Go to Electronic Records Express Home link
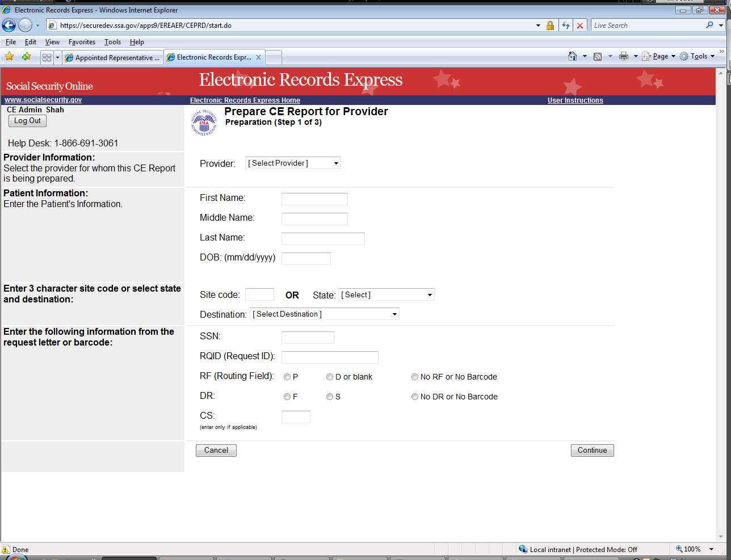 tap(245, 100)
